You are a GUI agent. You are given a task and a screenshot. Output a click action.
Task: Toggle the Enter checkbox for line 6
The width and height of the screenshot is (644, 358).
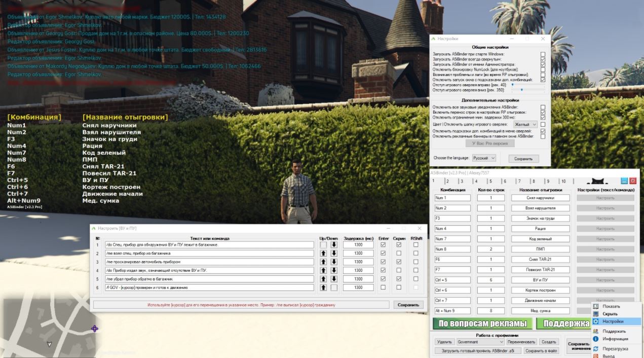coord(383,288)
